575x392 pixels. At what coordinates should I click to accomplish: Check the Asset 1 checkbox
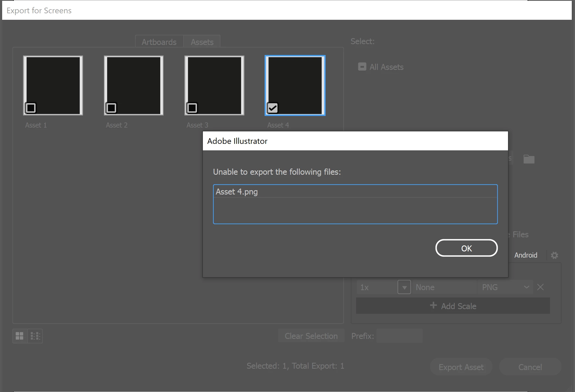pos(31,108)
